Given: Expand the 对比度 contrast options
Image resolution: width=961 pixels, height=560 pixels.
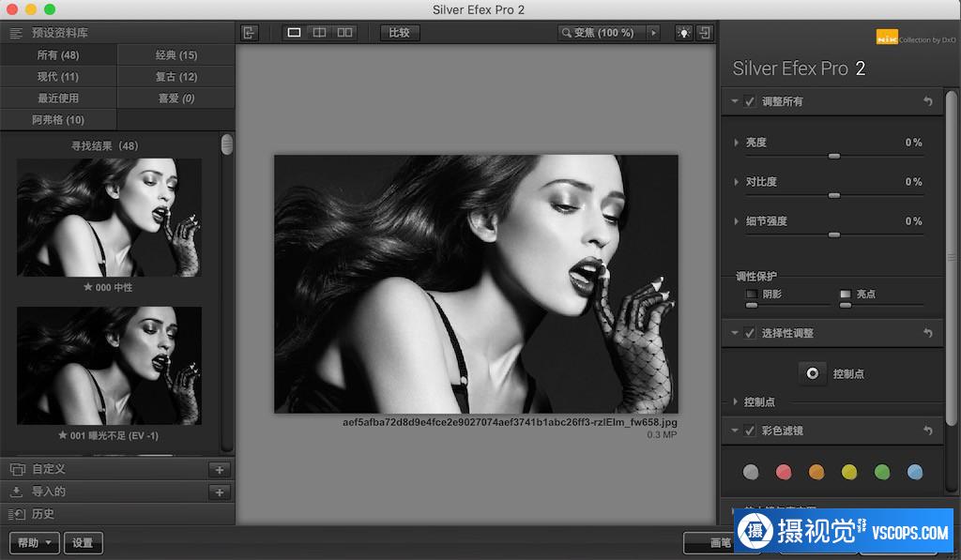Looking at the screenshot, I should click(x=736, y=182).
